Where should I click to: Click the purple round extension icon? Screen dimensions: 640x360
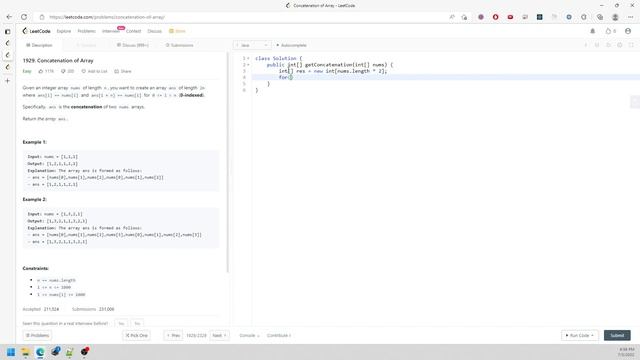[481, 17]
